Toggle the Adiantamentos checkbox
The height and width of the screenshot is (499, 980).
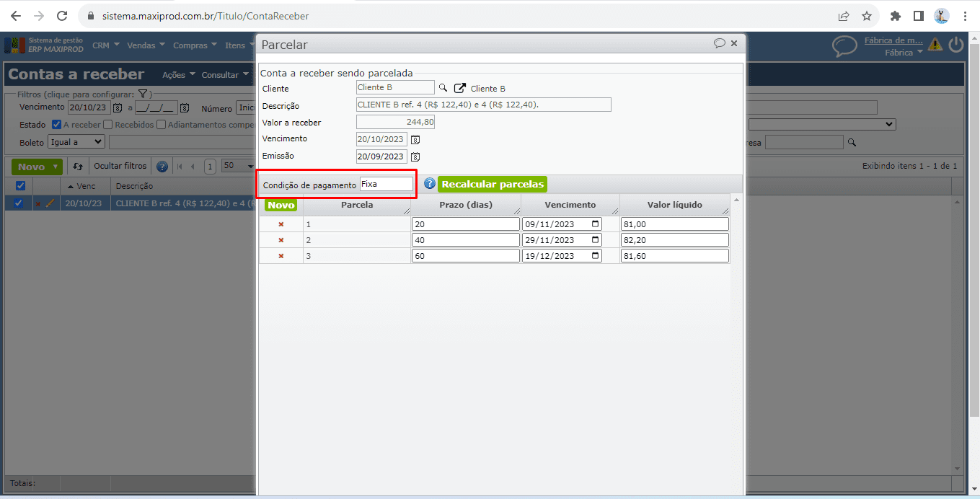[x=162, y=125]
